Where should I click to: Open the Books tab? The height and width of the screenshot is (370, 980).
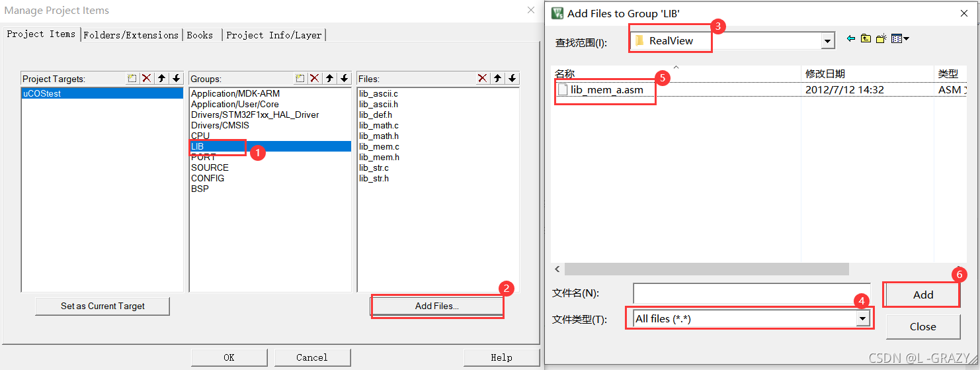[x=200, y=35]
